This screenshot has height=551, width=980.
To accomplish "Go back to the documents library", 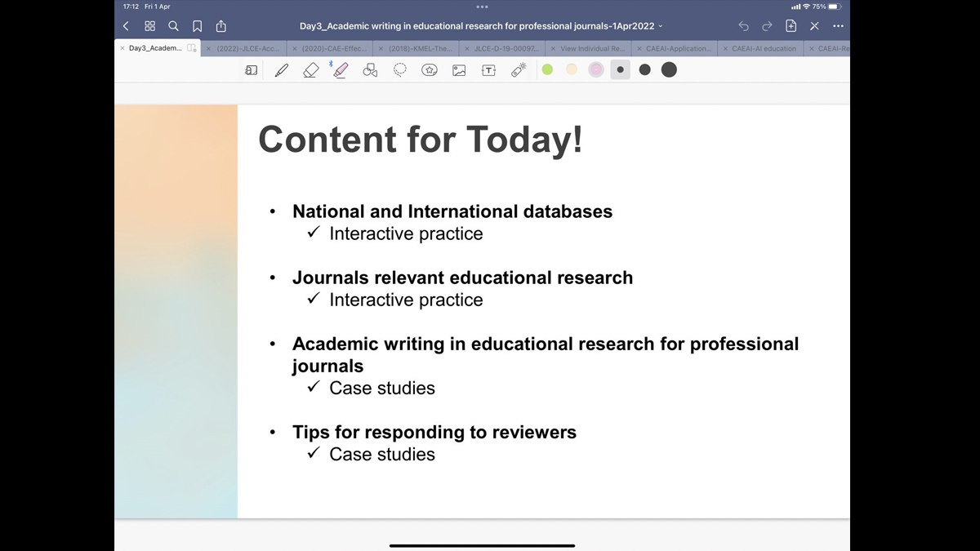I will click(126, 26).
